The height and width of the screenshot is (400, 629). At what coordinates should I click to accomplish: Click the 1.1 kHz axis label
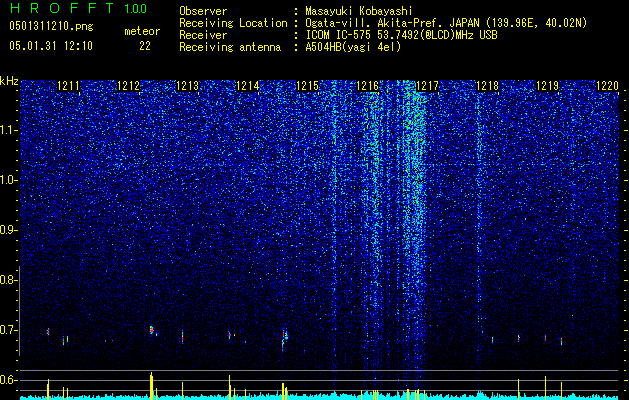coord(8,130)
